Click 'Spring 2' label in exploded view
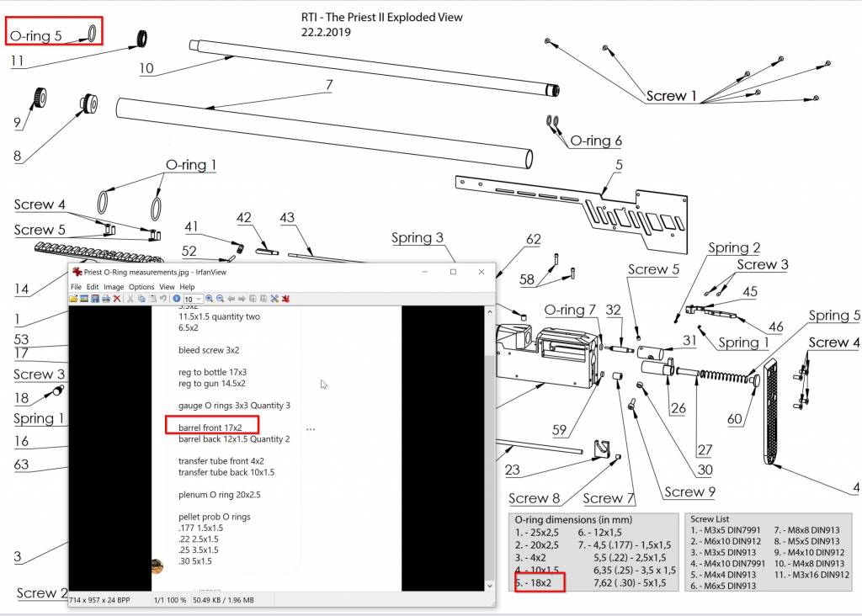Screen dimensions: 862x616 734,247
